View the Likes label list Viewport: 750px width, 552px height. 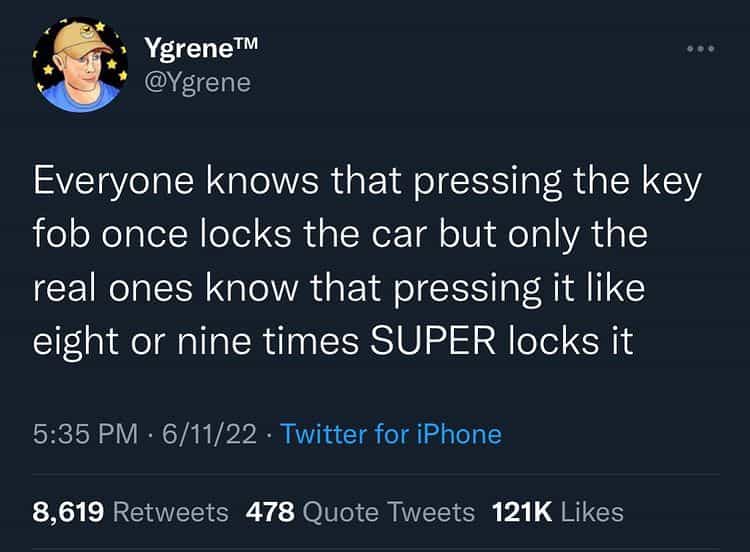coord(593,513)
